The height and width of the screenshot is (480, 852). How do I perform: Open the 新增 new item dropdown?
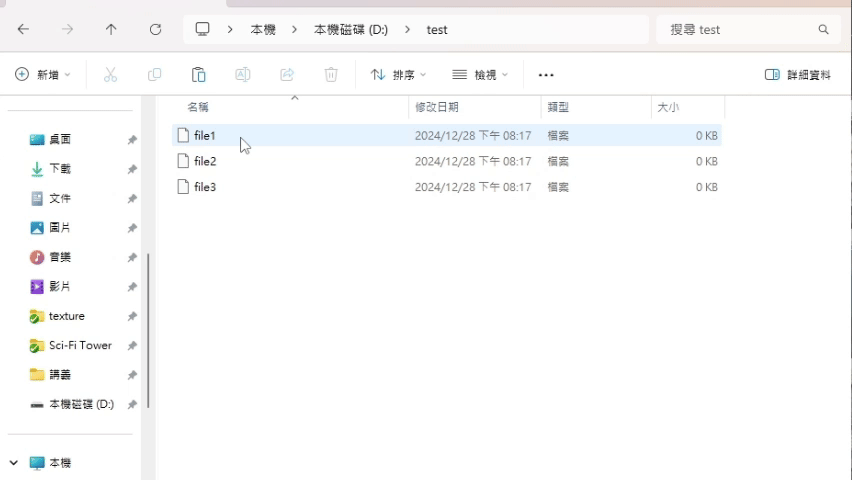pyautogui.click(x=43, y=75)
